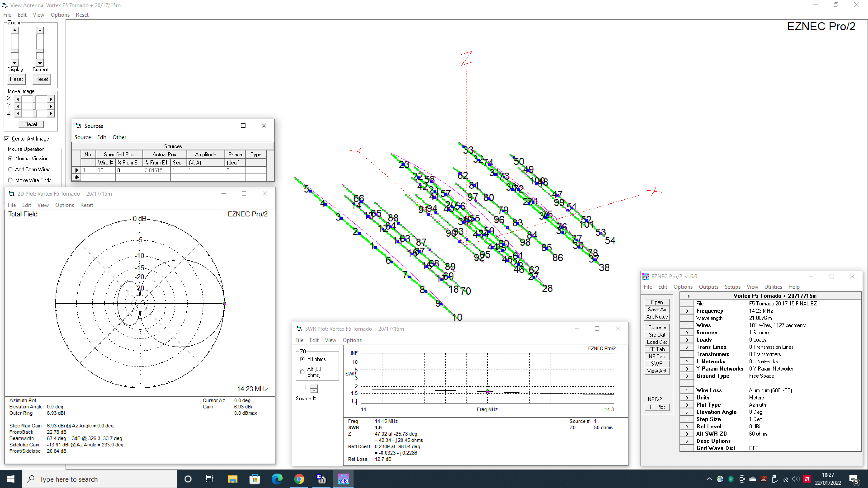Click Microsoft Edge taskbar icon
This screenshot has height=488, width=868.
277,479
